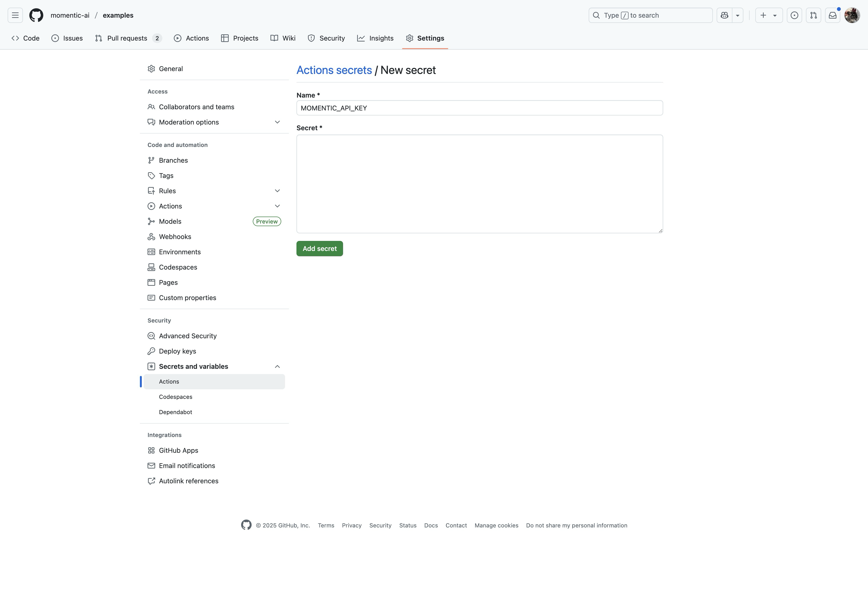This screenshot has width=868, height=604.
Task: Click the Secret textarea resize handle
Action: (x=660, y=230)
